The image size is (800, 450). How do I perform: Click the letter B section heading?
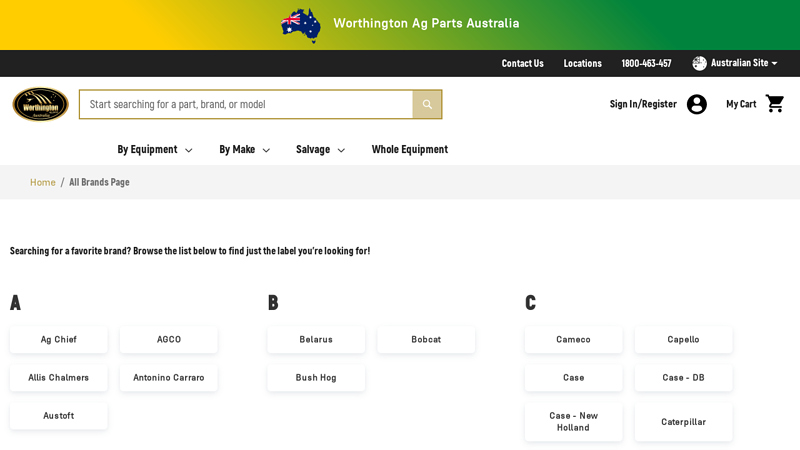(273, 303)
